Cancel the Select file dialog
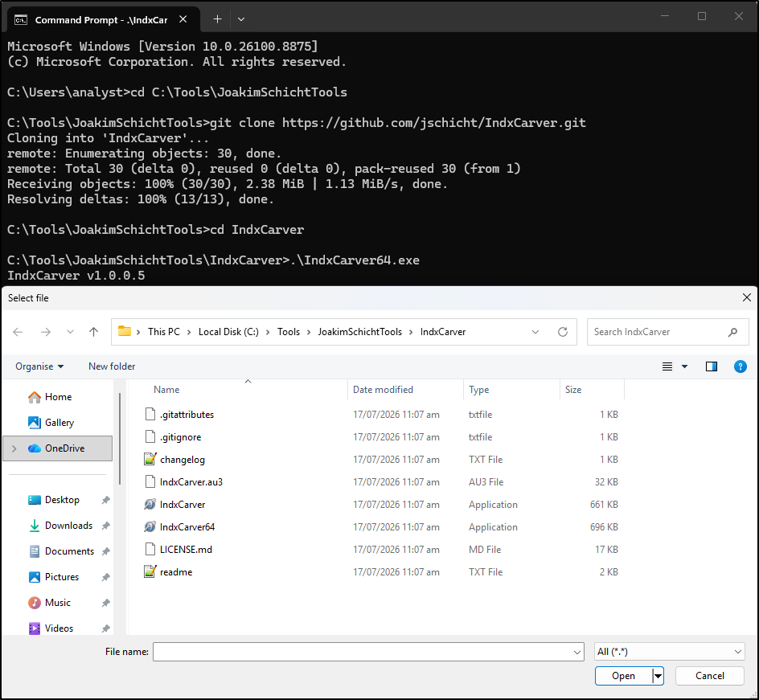759x700 pixels. tap(710, 676)
